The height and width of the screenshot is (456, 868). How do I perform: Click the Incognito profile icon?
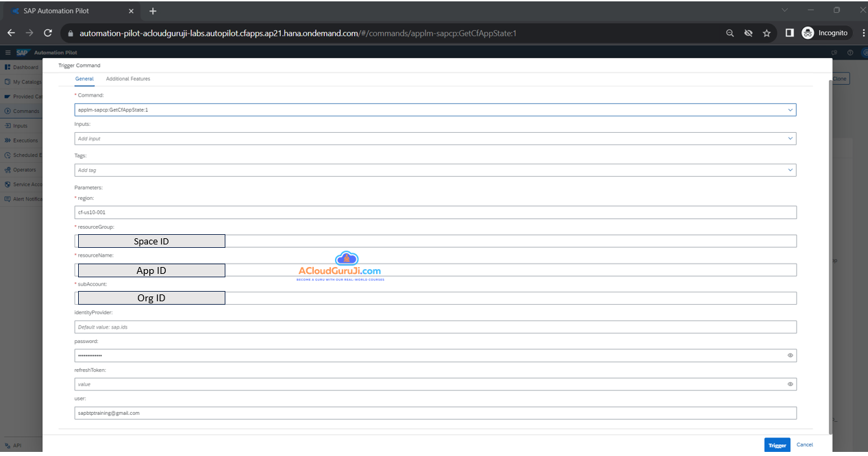tap(808, 33)
